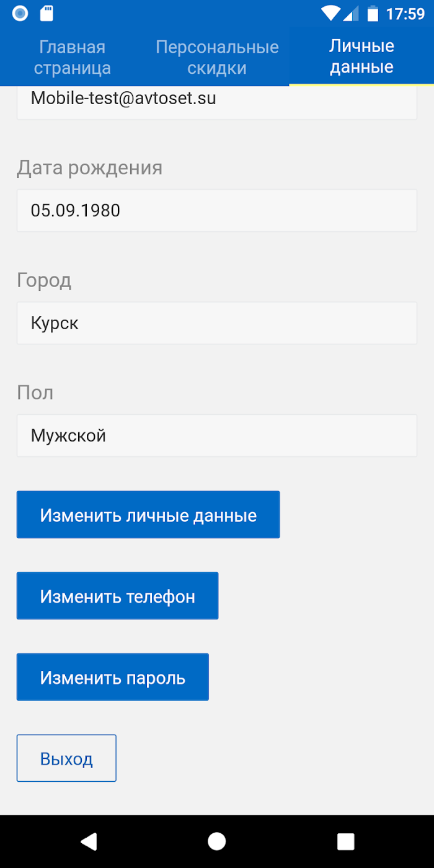Viewport: 434px width, 868px height.
Task: Tap the battery icon in status bar
Action: pos(373,13)
